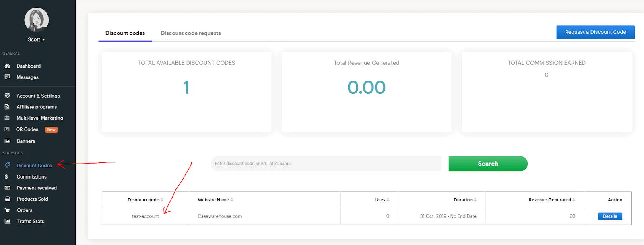This screenshot has width=644, height=245.
Task: Click the Banners image icon
Action: pos(7,141)
